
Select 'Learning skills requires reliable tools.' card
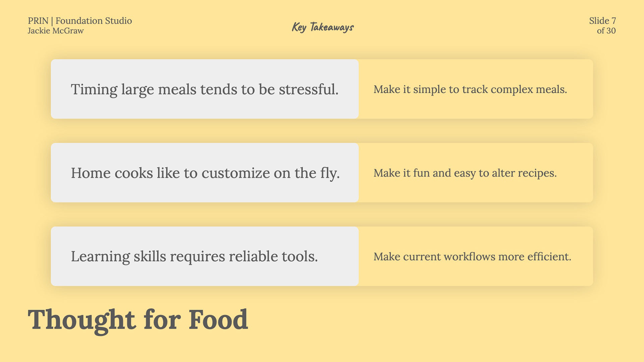[205, 256]
